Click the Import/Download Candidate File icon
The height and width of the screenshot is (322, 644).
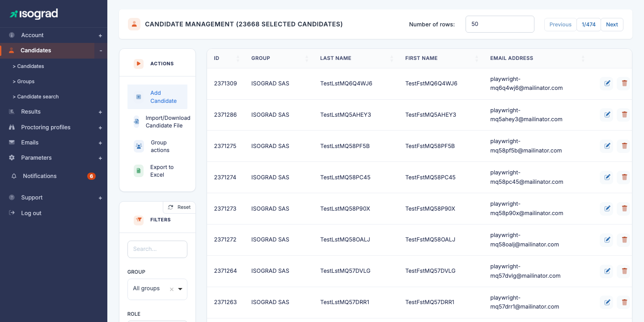coord(136,122)
